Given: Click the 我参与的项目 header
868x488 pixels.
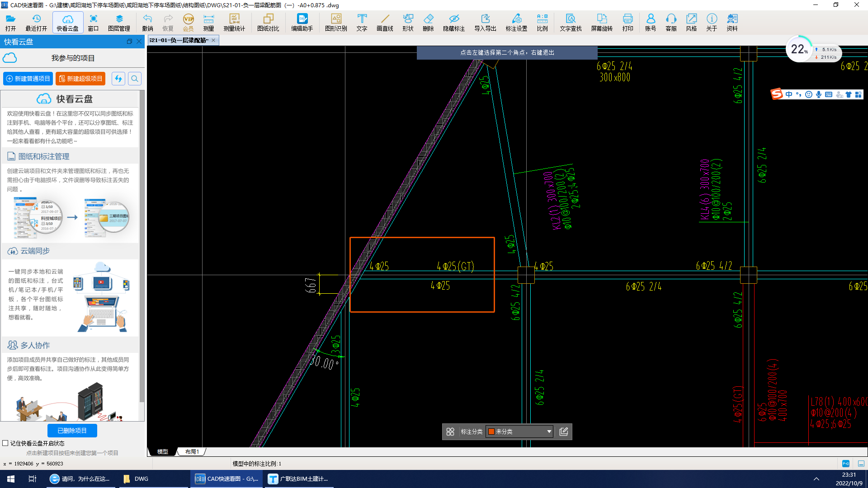Looking at the screenshot, I should click(x=73, y=58).
